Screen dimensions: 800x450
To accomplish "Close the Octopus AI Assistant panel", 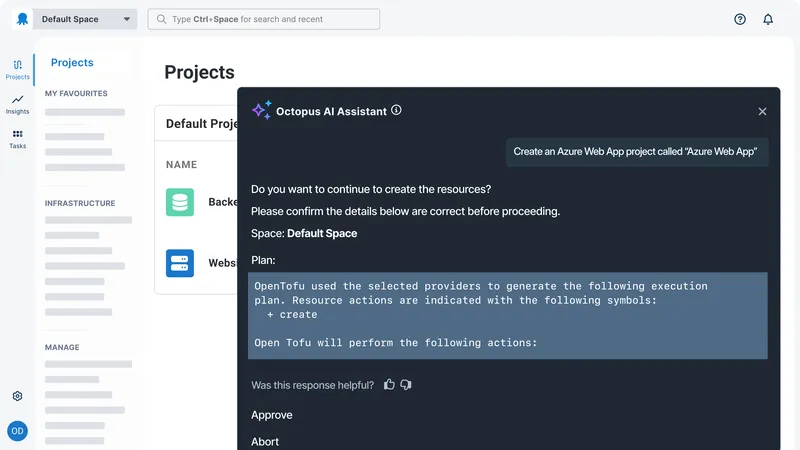I will tap(762, 112).
